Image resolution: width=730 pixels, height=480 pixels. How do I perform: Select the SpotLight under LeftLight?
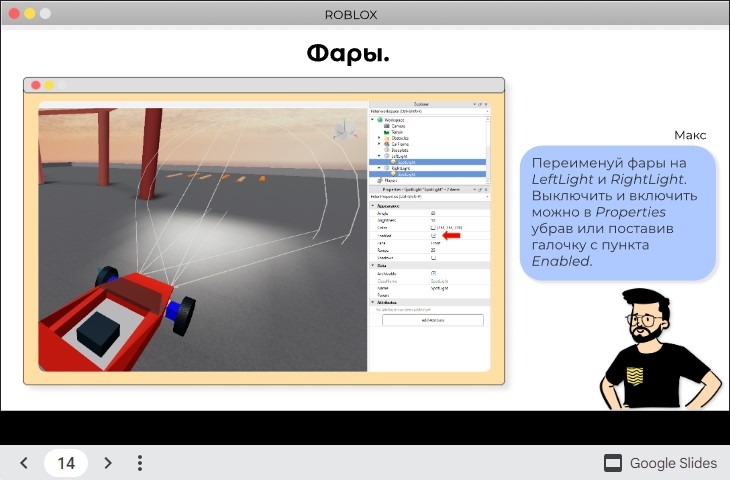(427, 162)
